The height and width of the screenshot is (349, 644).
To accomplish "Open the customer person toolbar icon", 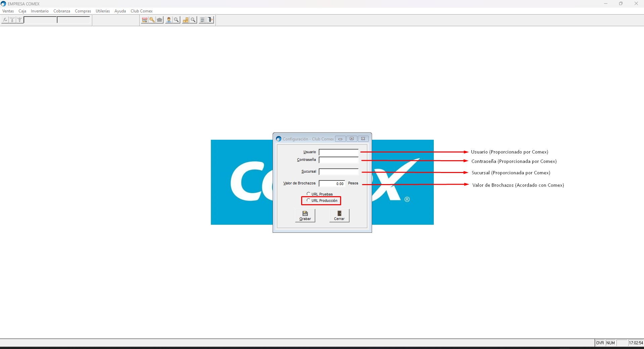I will point(169,20).
